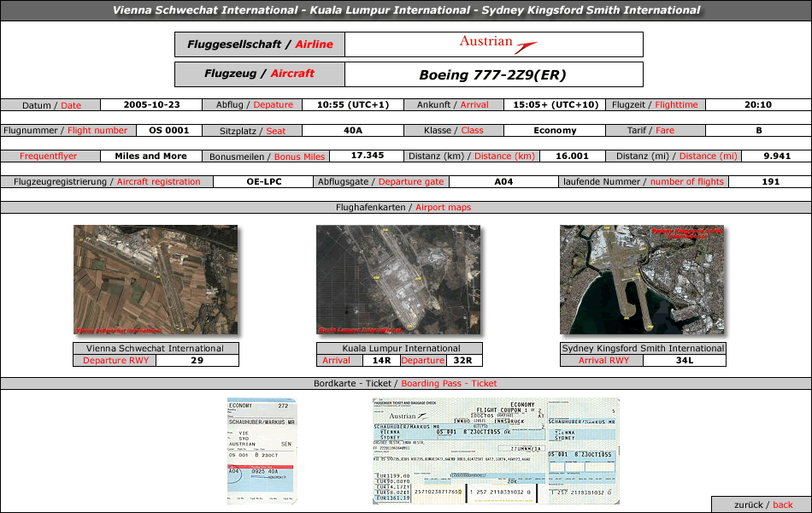This screenshot has height=513, width=812.
Task: Open the Kuala Lumpur airport map thumbnail
Action: (398, 280)
